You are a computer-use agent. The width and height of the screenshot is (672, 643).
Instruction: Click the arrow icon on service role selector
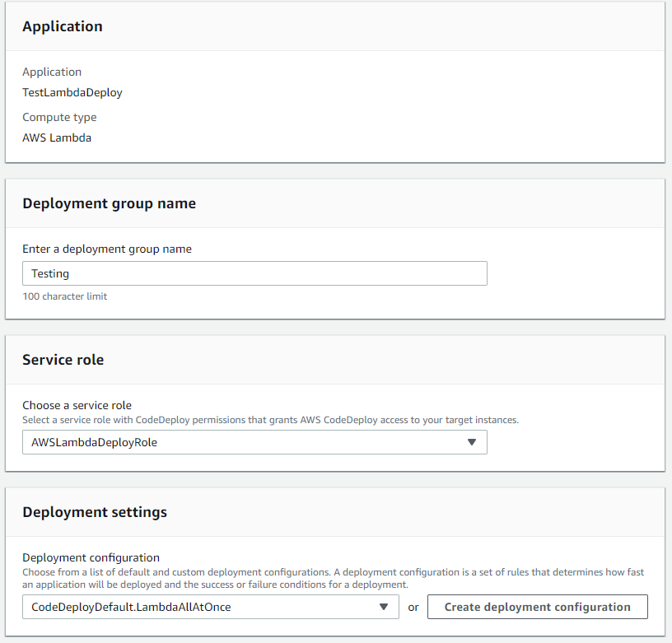click(471, 442)
